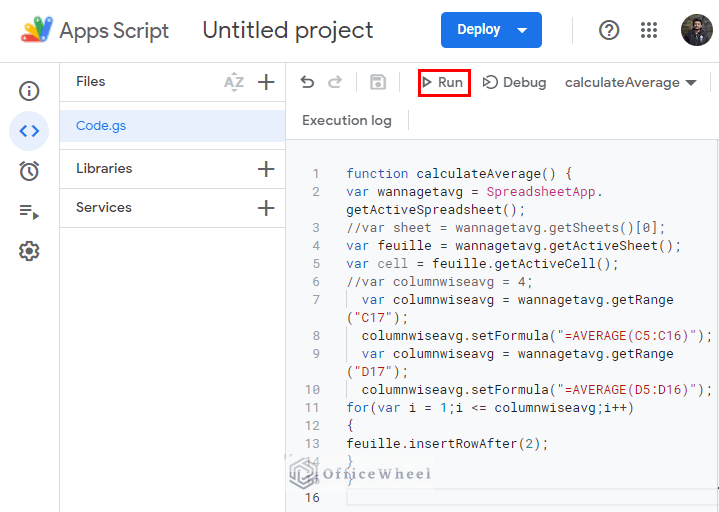719x512 pixels.
Task: Run the selected function
Action: (x=443, y=82)
